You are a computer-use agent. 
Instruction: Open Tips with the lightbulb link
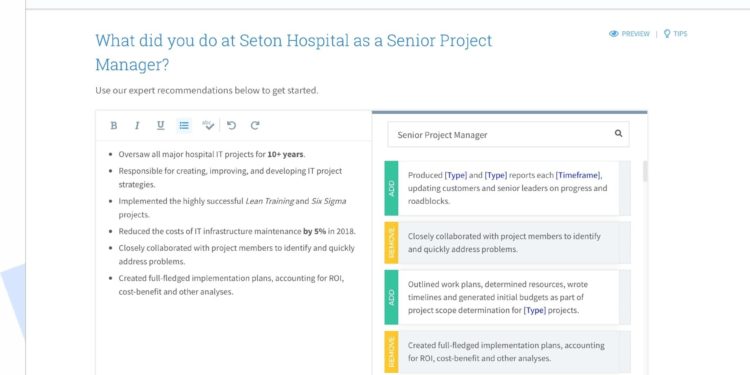coord(675,34)
